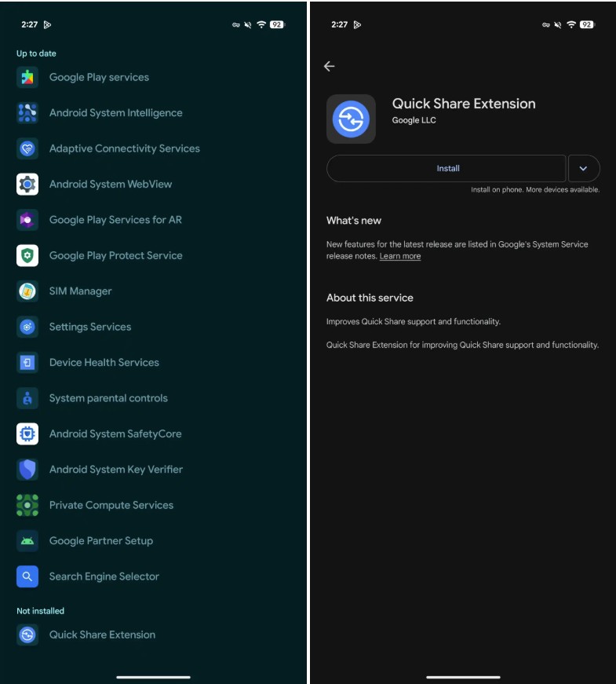Tap 'Install on phone. More devices available.' text
The height and width of the screenshot is (684, 616).
click(x=535, y=190)
